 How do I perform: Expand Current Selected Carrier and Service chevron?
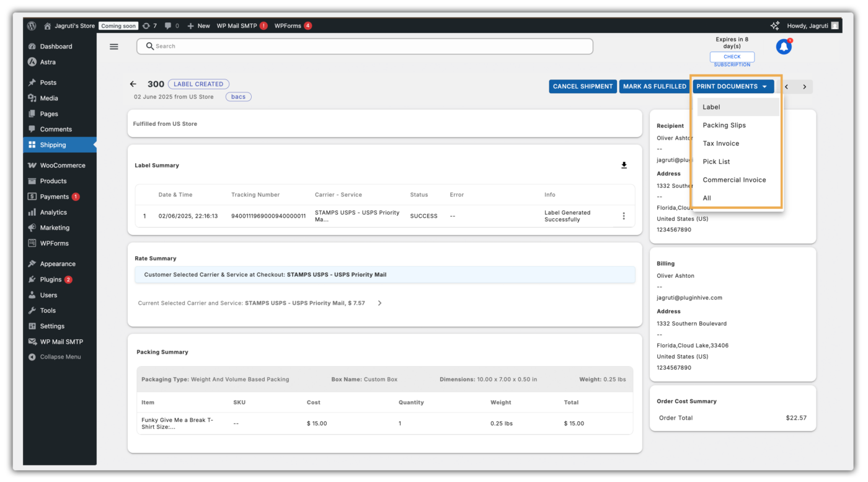click(x=379, y=303)
